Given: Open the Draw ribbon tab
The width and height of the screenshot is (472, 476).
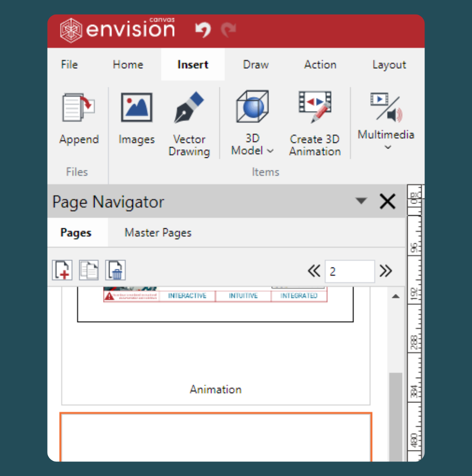Looking at the screenshot, I should [x=256, y=64].
